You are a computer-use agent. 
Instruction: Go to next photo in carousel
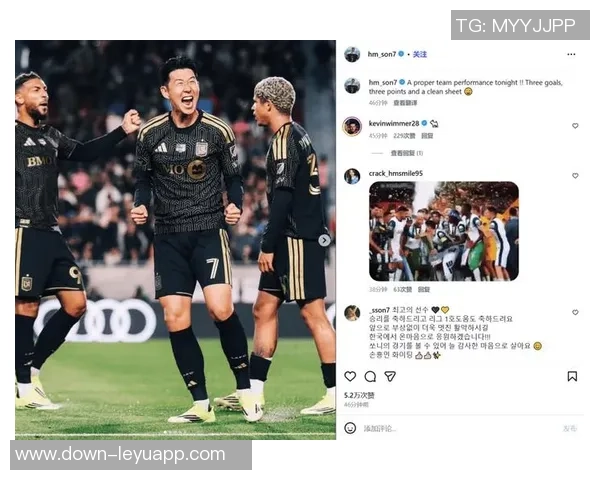click(324, 240)
